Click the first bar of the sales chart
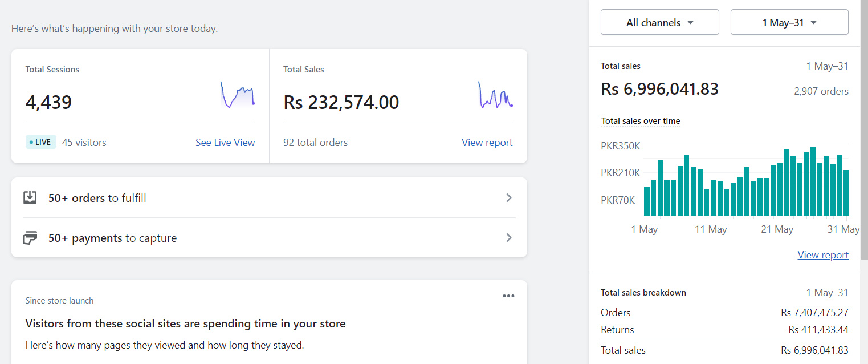 (647, 201)
